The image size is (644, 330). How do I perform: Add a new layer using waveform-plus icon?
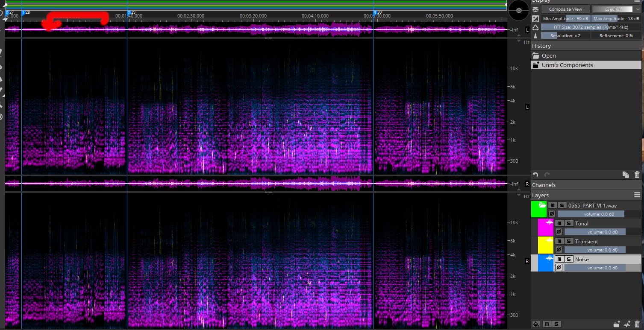click(x=627, y=324)
